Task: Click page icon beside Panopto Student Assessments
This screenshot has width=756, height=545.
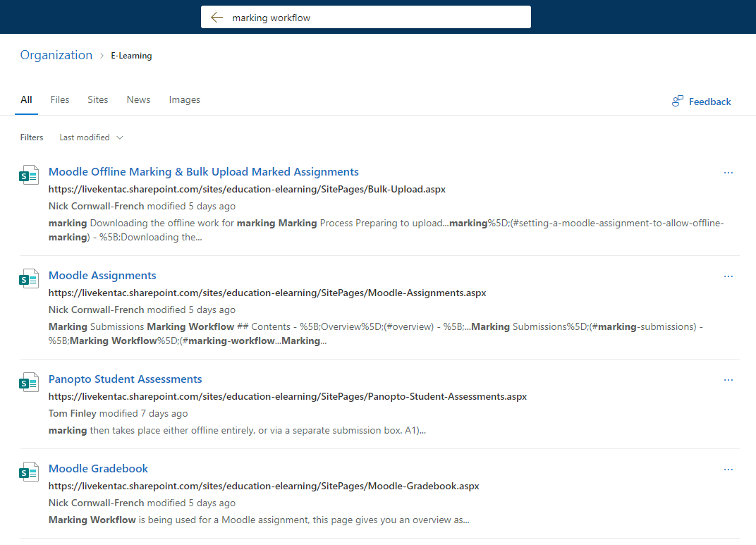Action: tap(28, 382)
